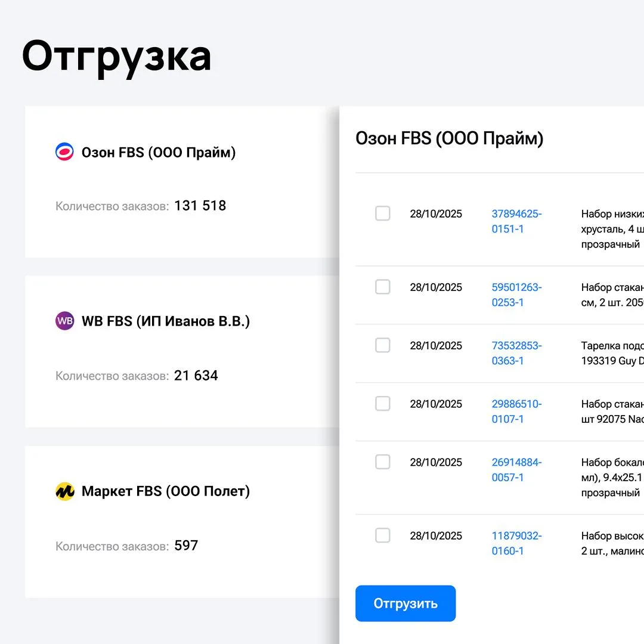Tick the checkbox for order 73532853-0363-1
The width and height of the screenshot is (644, 644).
382,345
